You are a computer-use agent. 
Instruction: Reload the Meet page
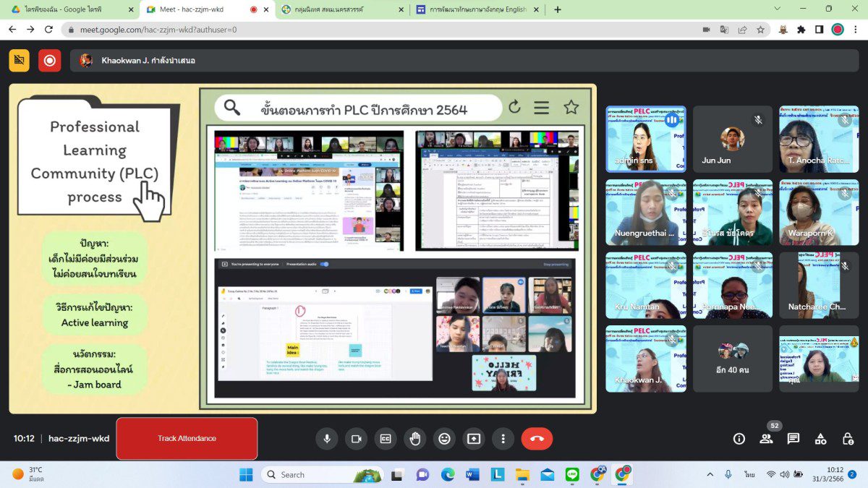click(48, 30)
